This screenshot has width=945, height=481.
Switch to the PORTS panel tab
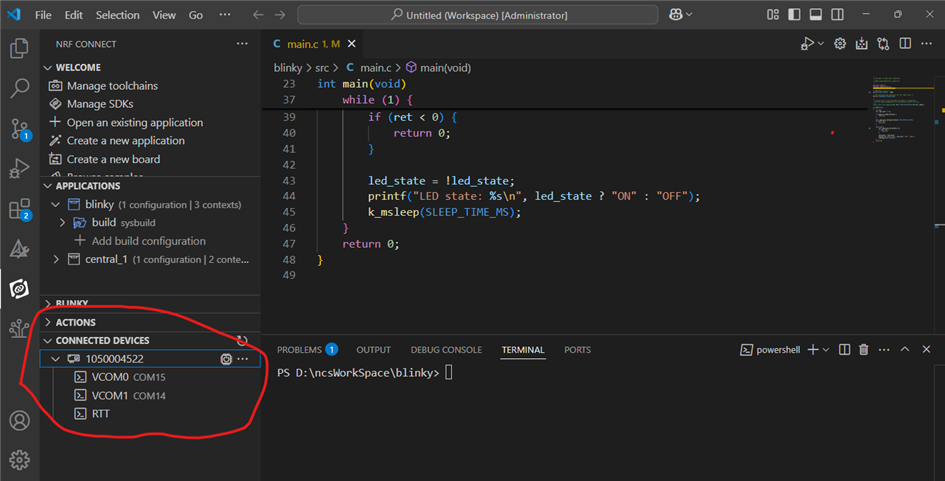pyautogui.click(x=577, y=350)
